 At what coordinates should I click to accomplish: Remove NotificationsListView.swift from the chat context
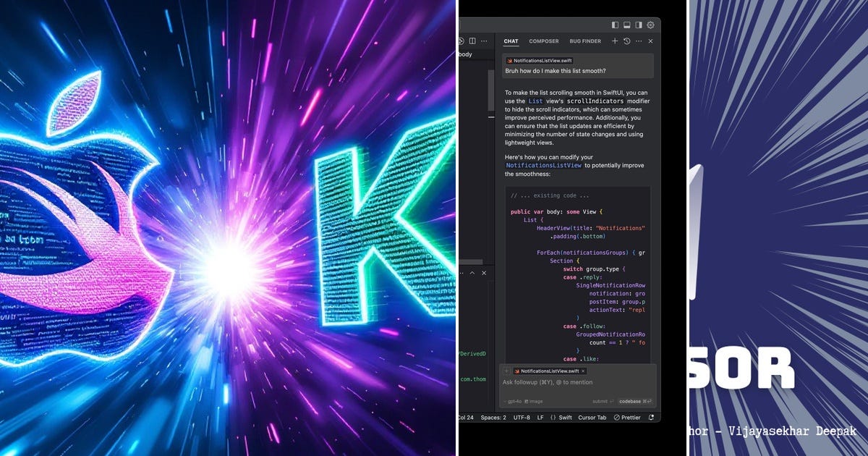point(583,371)
